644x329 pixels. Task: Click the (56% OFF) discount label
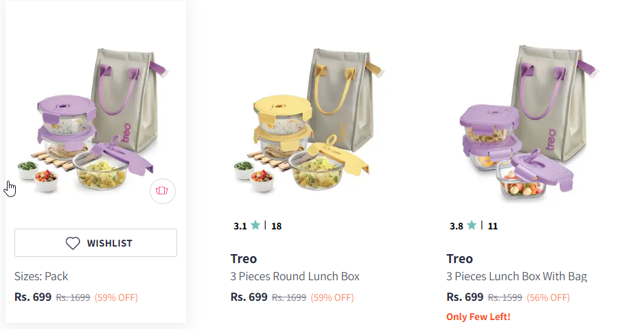(548, 297)
